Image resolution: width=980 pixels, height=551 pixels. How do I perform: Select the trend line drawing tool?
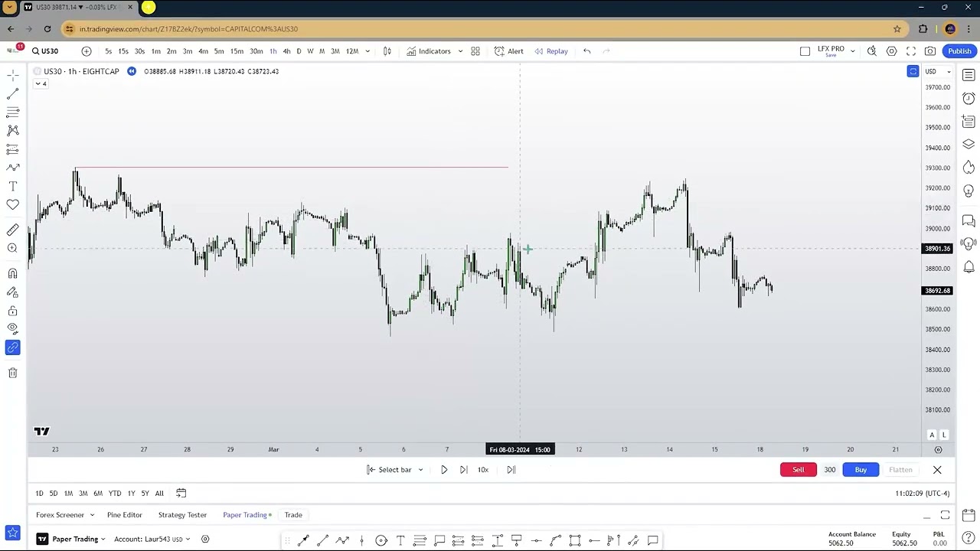point(12,93)
